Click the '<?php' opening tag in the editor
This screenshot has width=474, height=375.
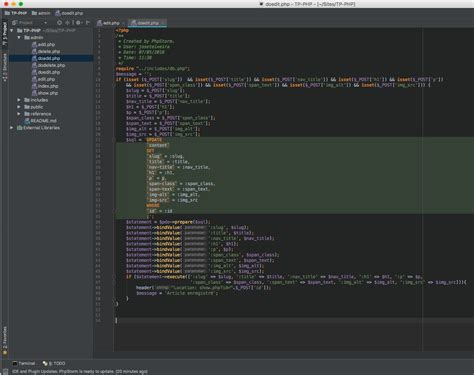(x=122, y=30)
